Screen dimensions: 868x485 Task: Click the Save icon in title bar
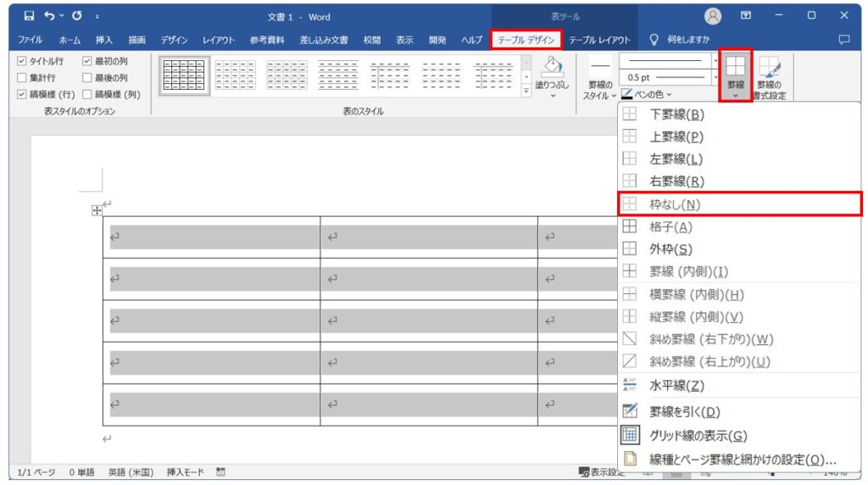pos(30,16)
